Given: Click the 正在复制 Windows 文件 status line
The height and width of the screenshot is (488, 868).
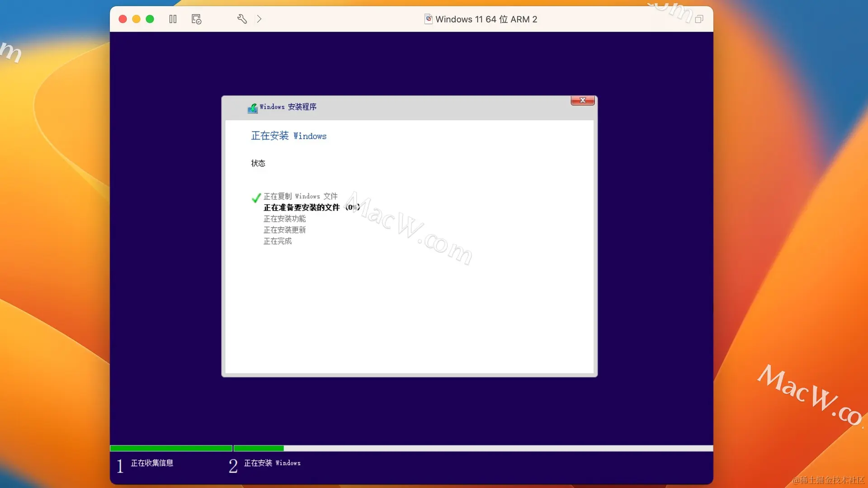Looking at the screenshot, I should click(300, 196).
